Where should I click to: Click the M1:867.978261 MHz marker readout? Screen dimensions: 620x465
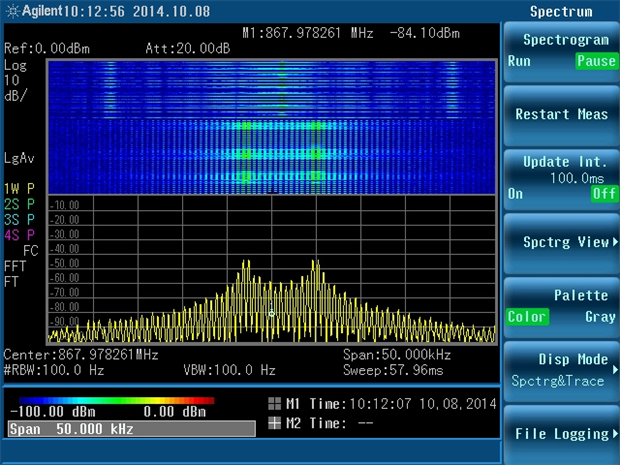[x=308, y=33]
